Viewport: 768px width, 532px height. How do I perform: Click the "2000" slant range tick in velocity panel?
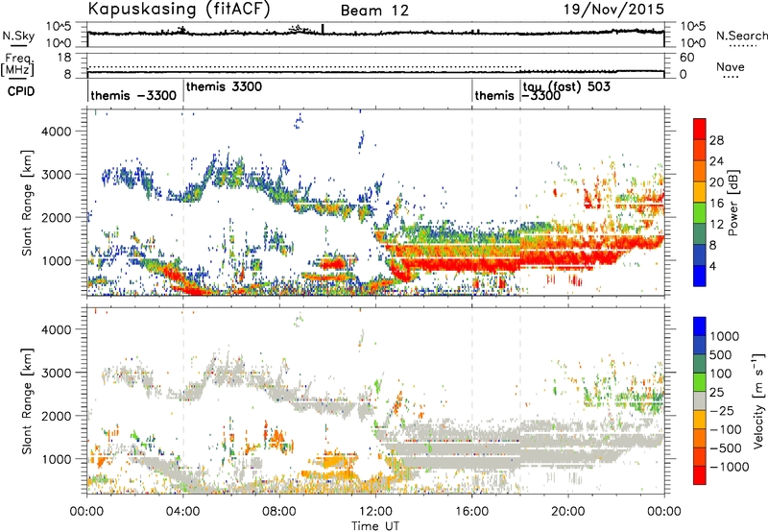pos(56,416)
